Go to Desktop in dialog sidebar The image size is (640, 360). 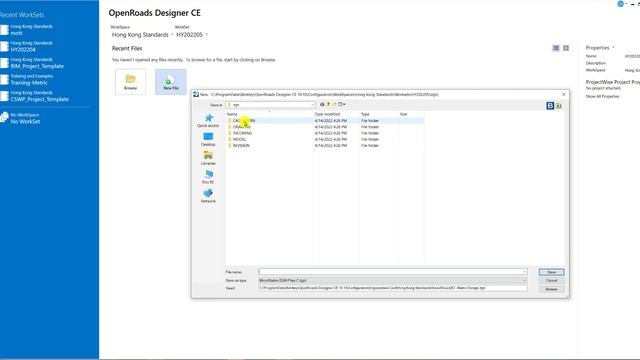[208, 140]
